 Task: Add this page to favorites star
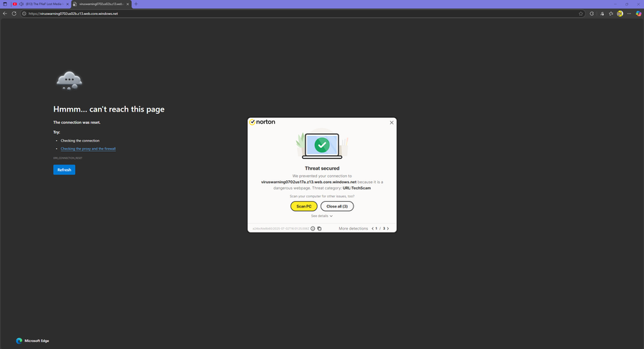click(581, 14)
